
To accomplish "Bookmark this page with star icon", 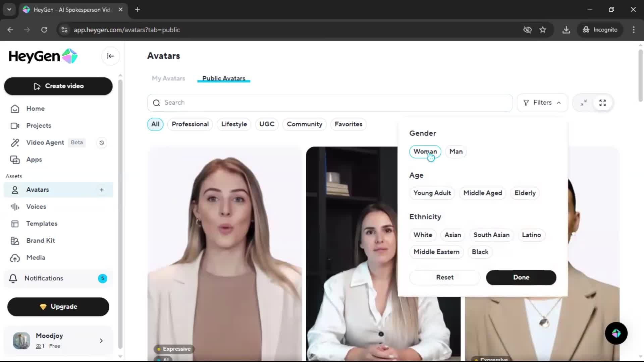I will click(543, 30).
